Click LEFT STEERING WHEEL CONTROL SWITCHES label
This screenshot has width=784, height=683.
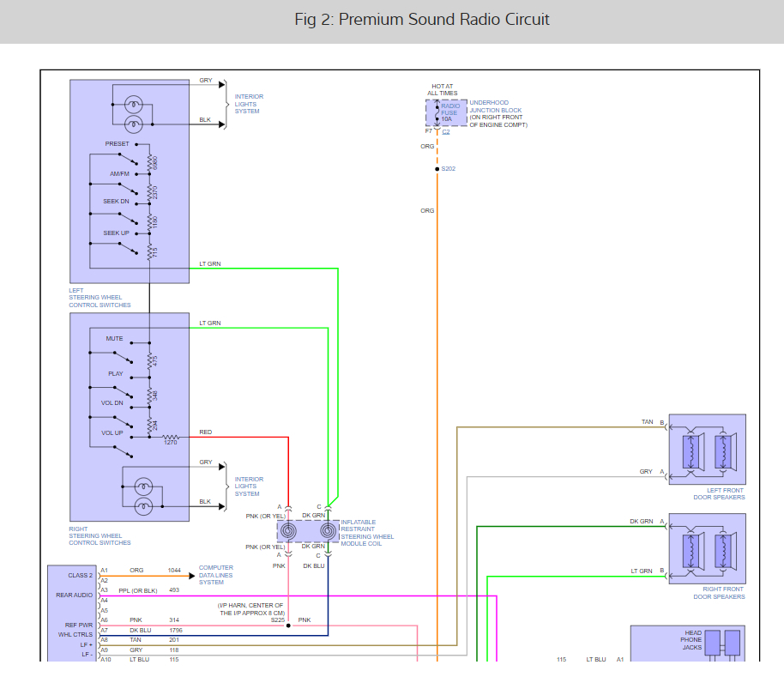(100, 298)
